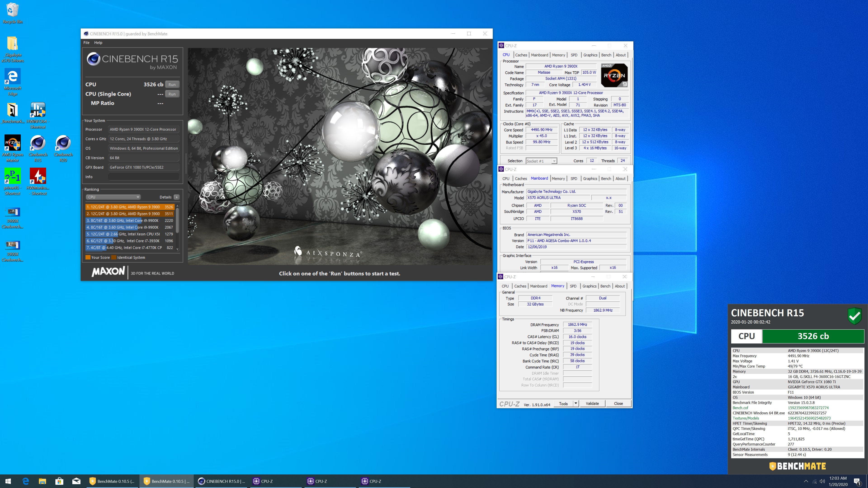
Task: Launch Cinebench R15 desktop icon
Action: click(x=38, y=148)
